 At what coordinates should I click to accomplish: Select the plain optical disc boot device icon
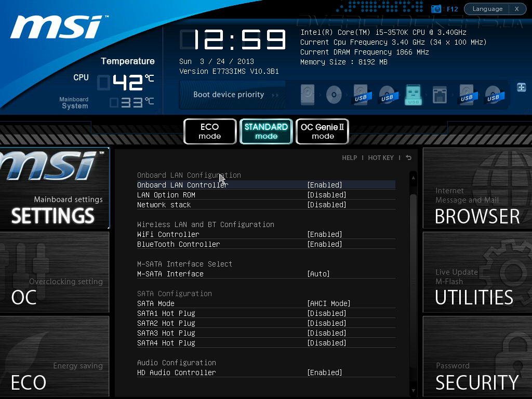click(334, 95)
